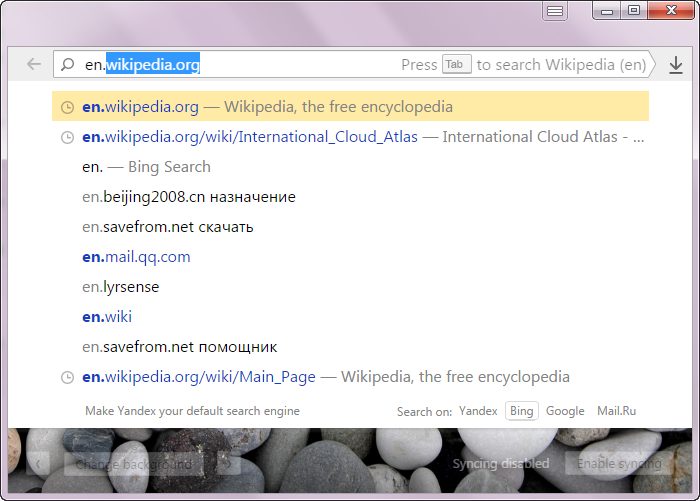Image resolution: width=700 pixels, height=501 pixels.
Task: Select en.wikipedia.org — Wikipedia, the free encyclopedia suggestion
Action: pos(350,106)
